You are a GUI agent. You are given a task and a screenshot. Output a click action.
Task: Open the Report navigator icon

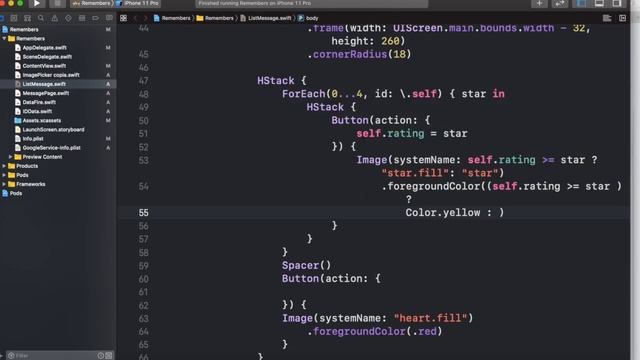[109, 18]
